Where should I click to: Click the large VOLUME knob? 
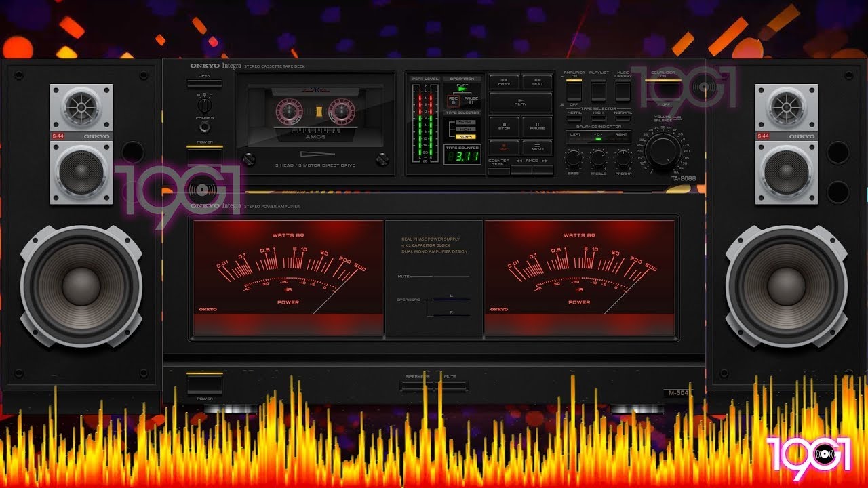click(x=663, y=150)
